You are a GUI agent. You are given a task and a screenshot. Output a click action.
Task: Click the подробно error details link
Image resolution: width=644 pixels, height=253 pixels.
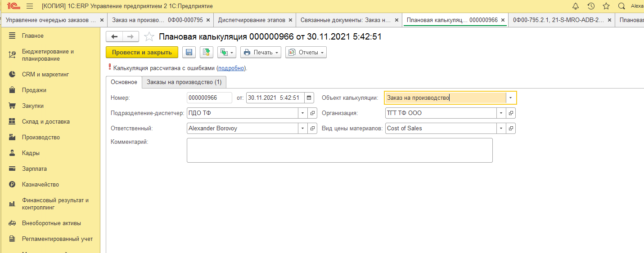231,68
